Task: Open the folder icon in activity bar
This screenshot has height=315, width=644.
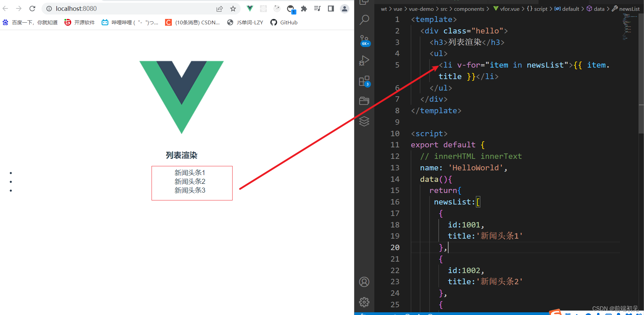Action: tap(364, 101)
